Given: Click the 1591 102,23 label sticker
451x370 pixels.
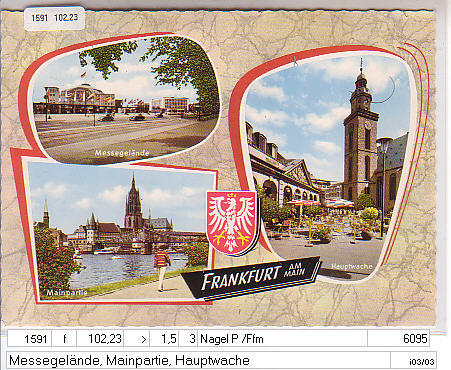Looking at the screenshot, I should (x=55, y=18).
